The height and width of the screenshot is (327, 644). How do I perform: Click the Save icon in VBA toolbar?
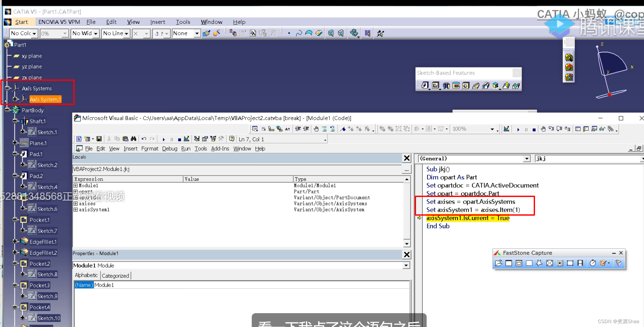[99, 139]
